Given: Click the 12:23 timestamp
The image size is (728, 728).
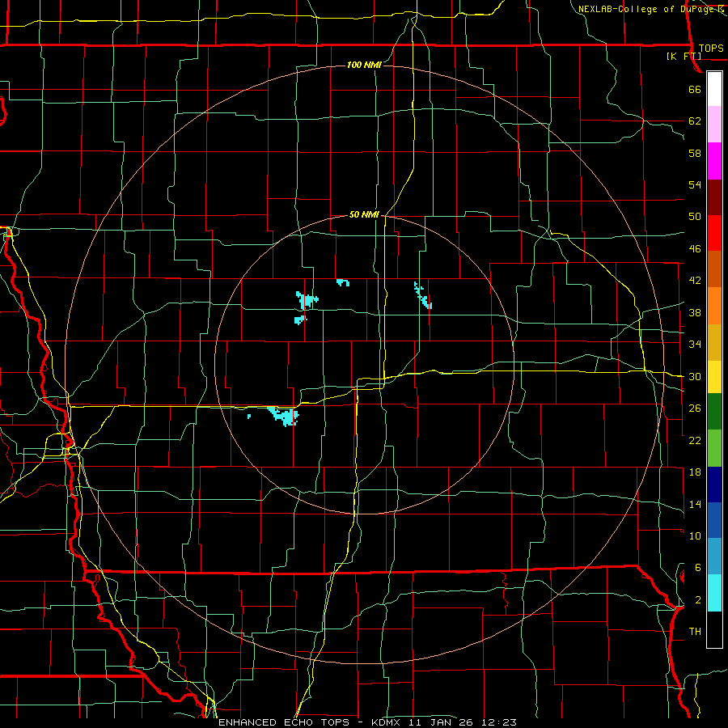Looking at the screenshot, I should 499,722.
